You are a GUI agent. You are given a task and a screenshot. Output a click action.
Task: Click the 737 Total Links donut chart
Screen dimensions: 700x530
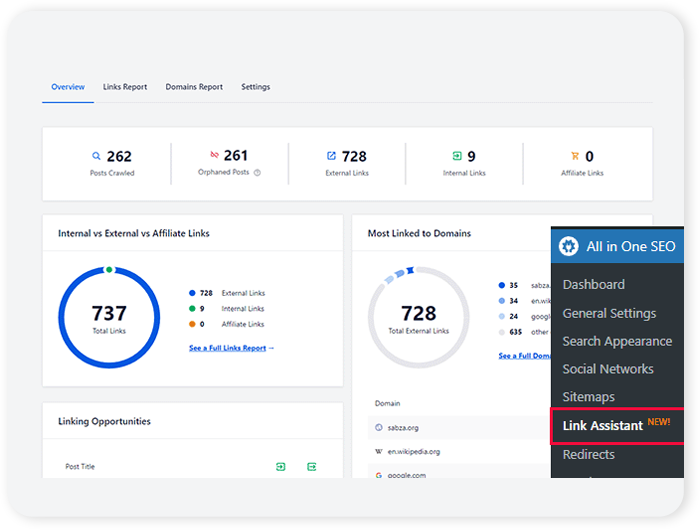pyautogui.click(x=109, y=317)
